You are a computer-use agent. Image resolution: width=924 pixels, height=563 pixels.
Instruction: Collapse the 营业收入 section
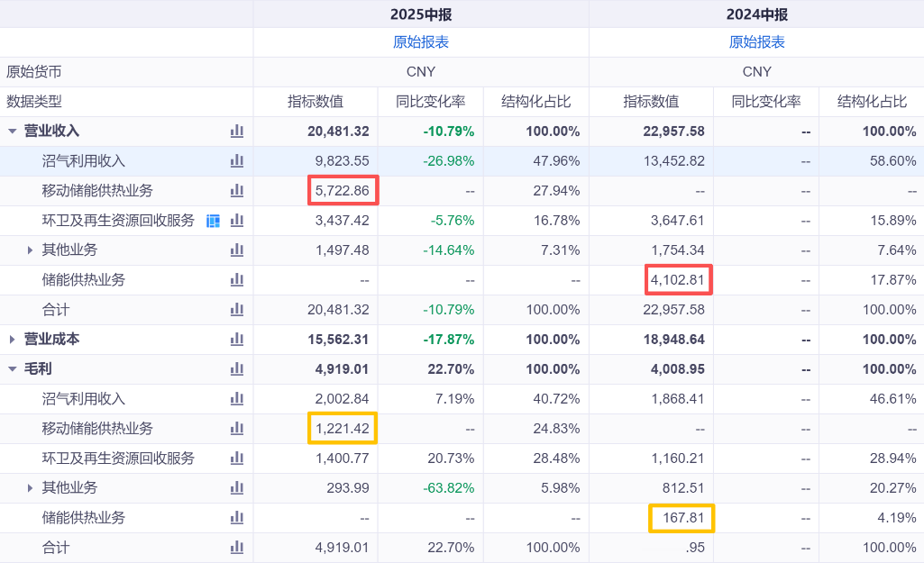pos(13,132)
